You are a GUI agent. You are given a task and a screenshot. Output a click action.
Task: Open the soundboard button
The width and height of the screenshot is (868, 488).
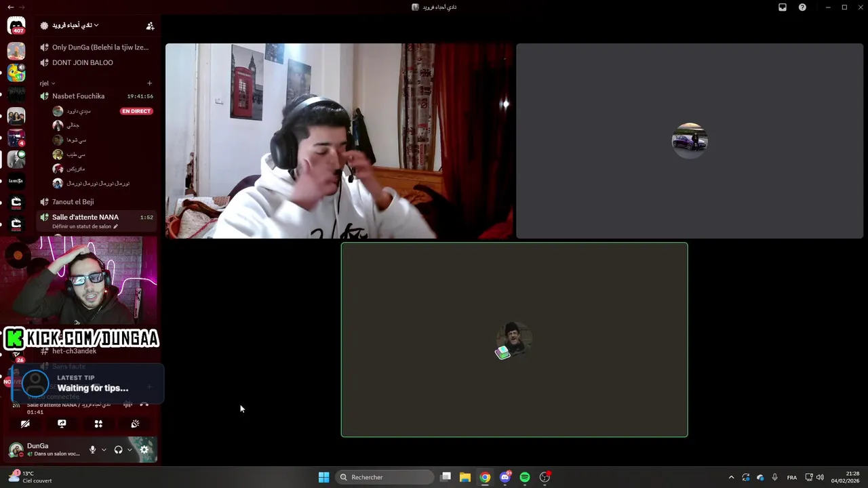click(135, 424)
